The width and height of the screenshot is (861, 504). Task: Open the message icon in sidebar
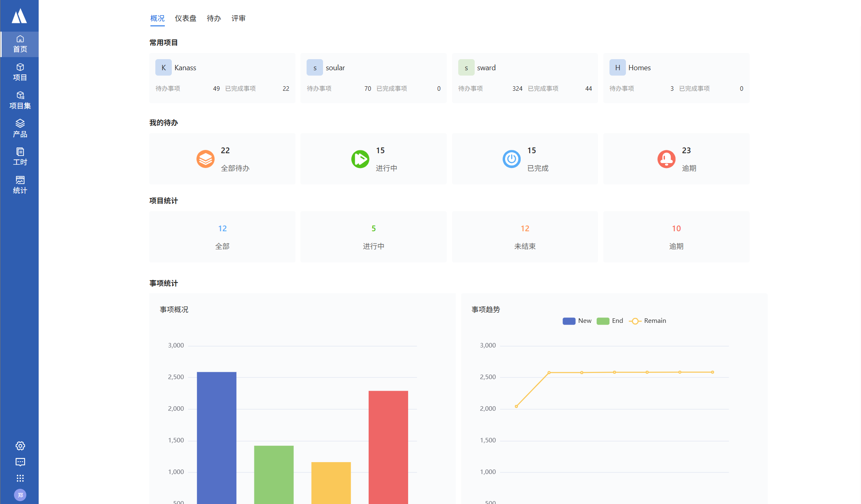(20, 462)
